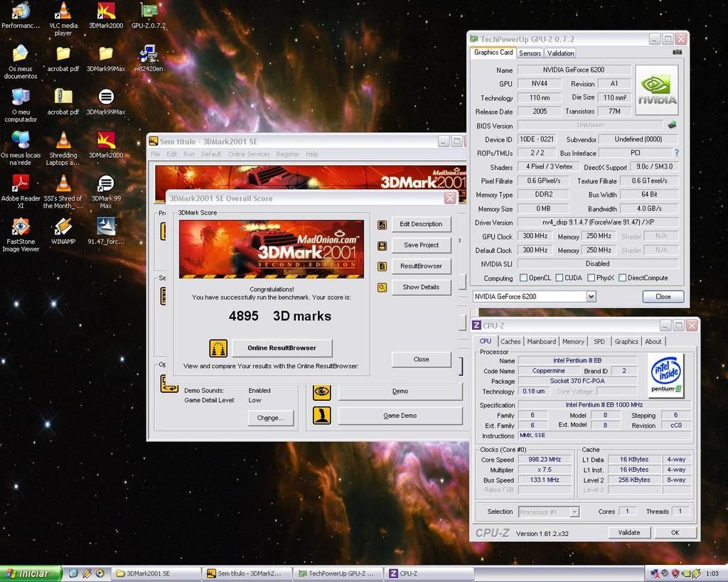Open the Iniciar start button
This screenshot has width=728, height=582.
(31, 573)
